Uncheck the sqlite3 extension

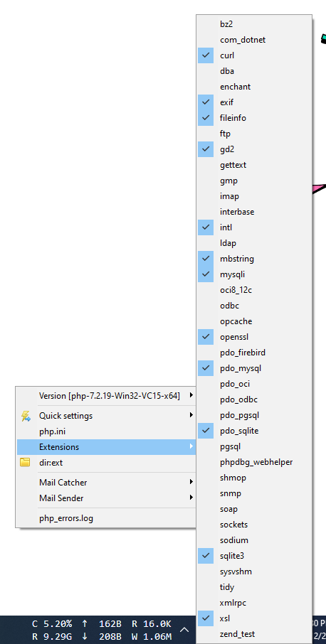[x=254, y=556]
